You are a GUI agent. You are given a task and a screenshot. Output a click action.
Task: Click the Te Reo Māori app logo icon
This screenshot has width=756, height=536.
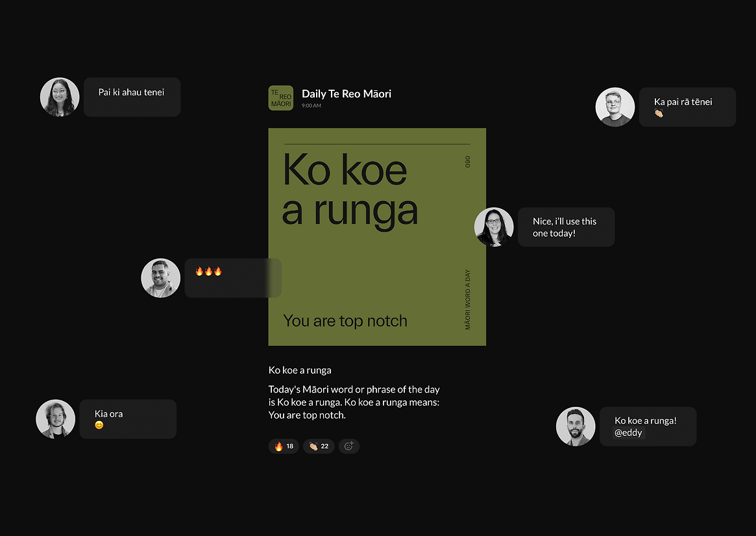(x=280, y=98)
